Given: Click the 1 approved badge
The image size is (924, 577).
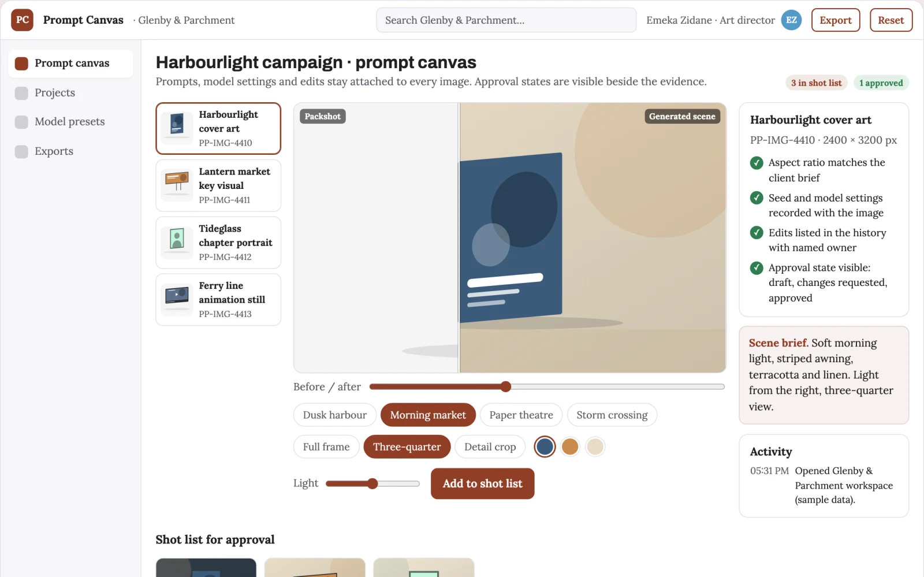Looking at the screenshot, I should [x=881, y=83].
